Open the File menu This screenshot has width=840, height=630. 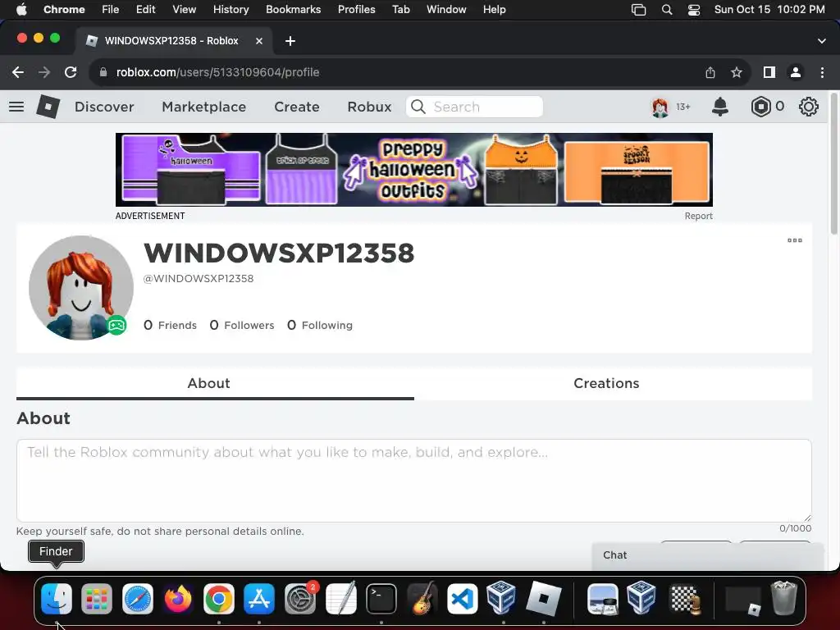(111, 10)
